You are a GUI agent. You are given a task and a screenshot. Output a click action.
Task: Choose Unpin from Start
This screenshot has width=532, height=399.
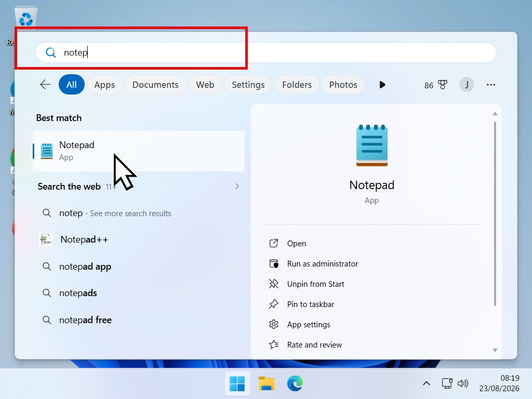click(371, 284)
